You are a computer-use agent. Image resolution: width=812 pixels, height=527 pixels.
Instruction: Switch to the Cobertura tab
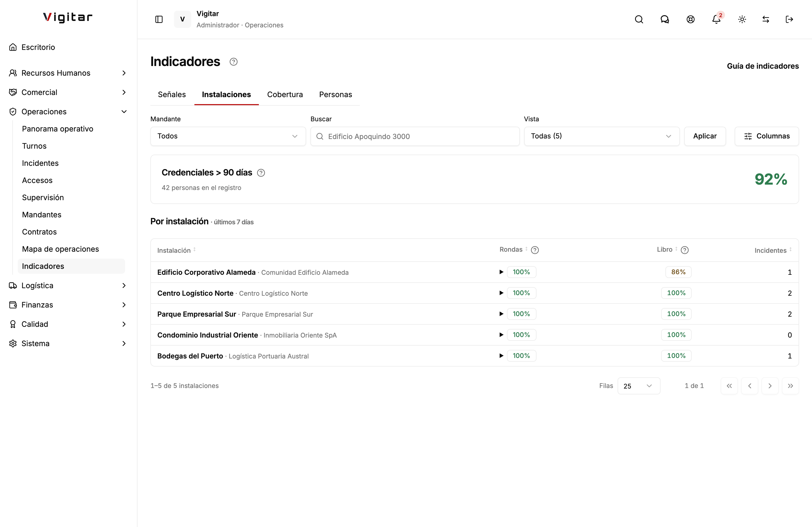coord(285,94)
